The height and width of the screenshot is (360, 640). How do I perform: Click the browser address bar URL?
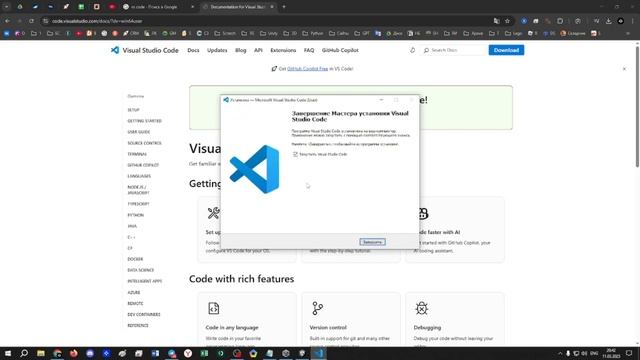click(x=97, y=21)
